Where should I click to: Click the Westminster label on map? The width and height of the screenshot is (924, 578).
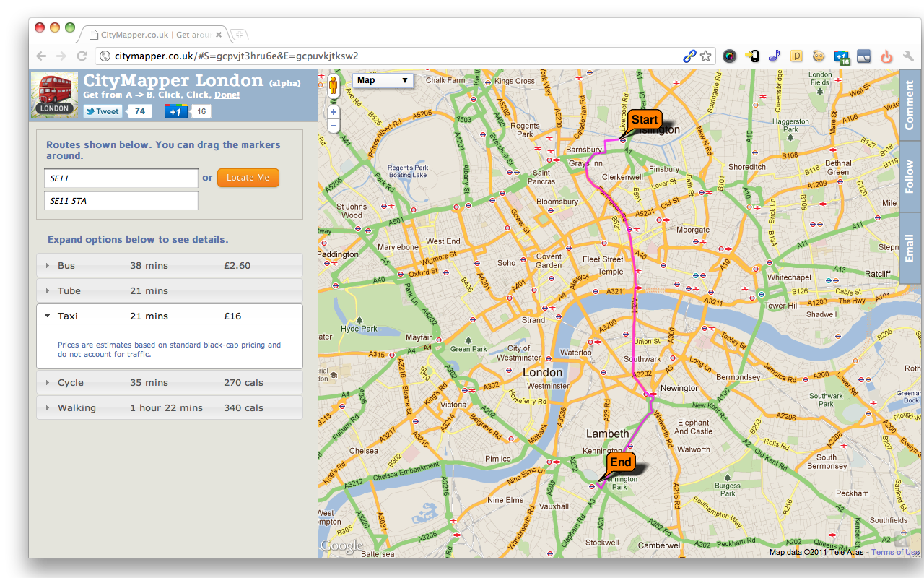(548, 386)
